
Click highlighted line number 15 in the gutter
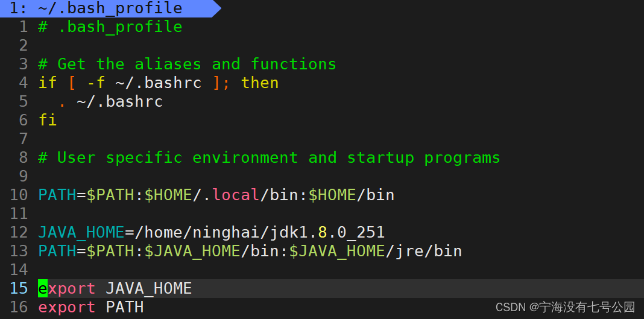tap(19, 289)
